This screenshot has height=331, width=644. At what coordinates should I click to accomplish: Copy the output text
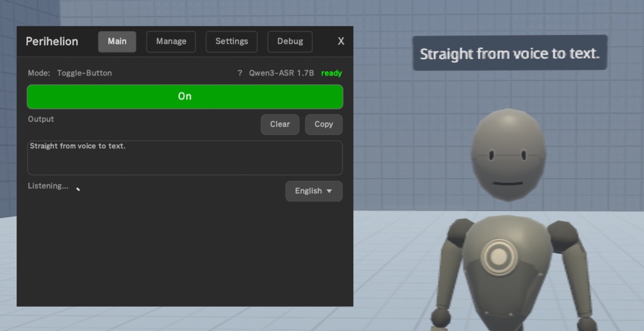click(x=324, y=124)
